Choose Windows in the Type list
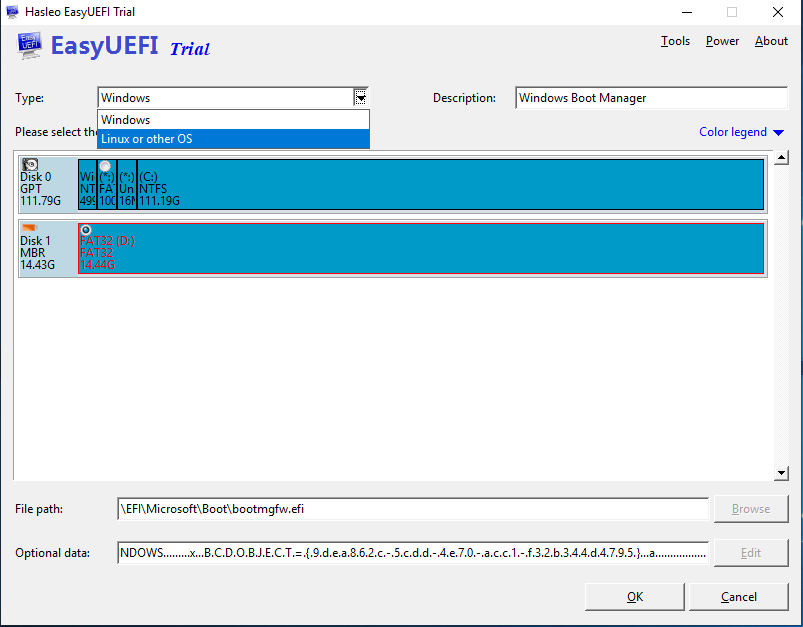 pos(233,120)
